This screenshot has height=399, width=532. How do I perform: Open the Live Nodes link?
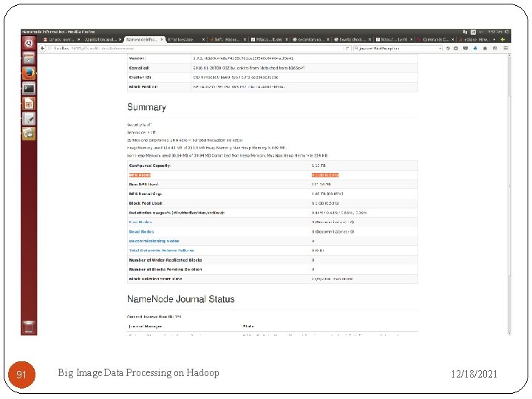point(140,222)
